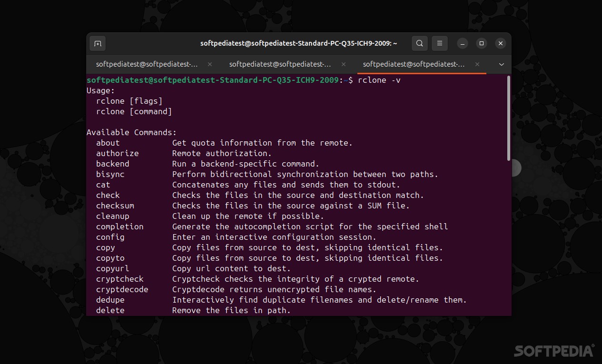The height and width of the screenshot is (364, 602).
Task: Click the 'backend' command name
Action: pos(113,164)
